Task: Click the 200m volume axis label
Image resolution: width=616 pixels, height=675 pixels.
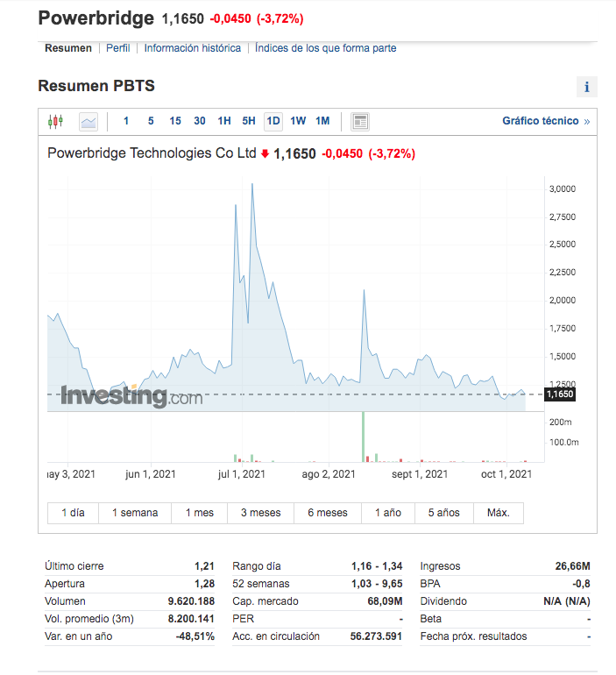Action: click(x=560, y=423)
